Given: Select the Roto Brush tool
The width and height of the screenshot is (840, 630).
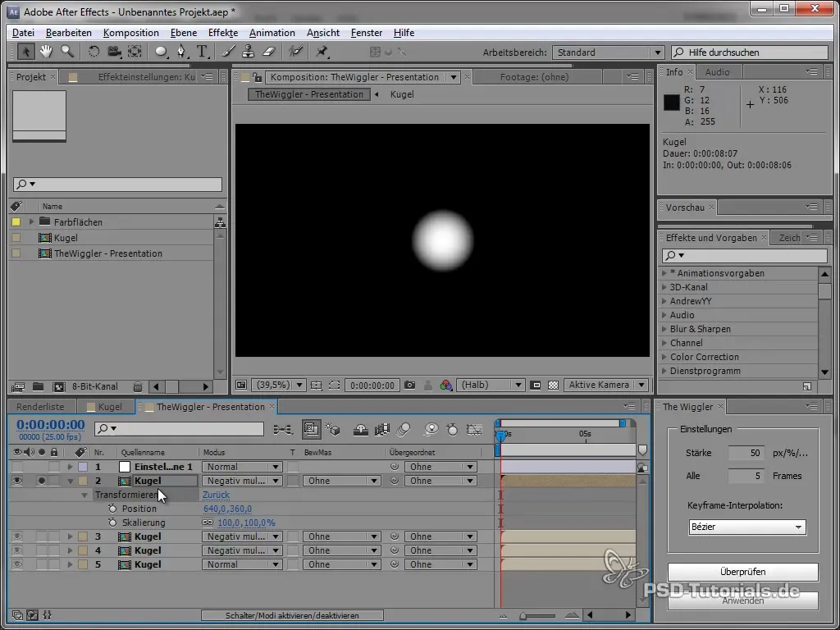Looking at the screenshot, I should tap(295, 52).
